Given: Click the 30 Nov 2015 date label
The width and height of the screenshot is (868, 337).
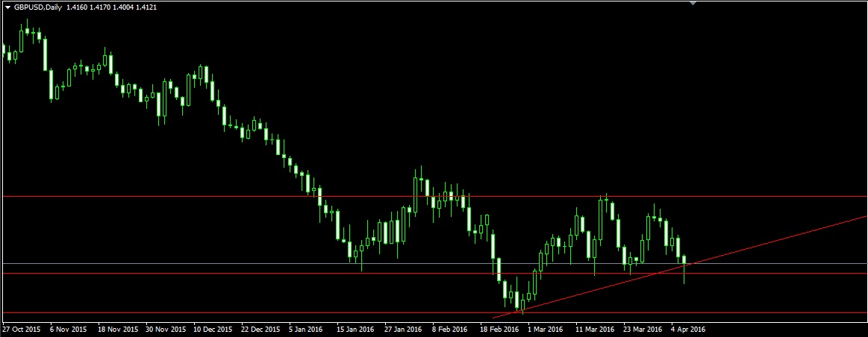Looking at the screenshot, I should pyautogui.click(x=166, y=329).
